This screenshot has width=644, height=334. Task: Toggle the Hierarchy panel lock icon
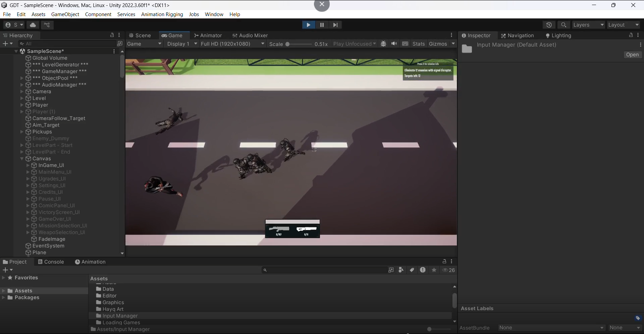[112, 35]
